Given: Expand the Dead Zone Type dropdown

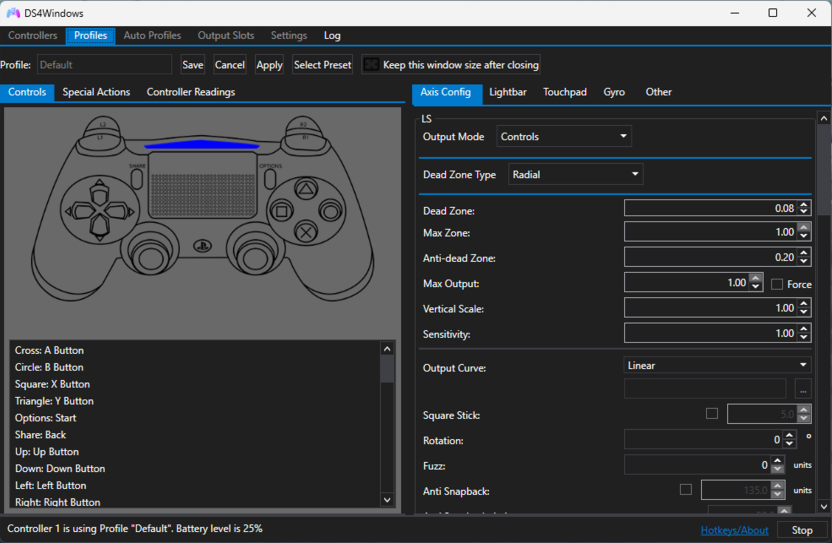Looking at the screenshot, I should [x=575, y=174].
